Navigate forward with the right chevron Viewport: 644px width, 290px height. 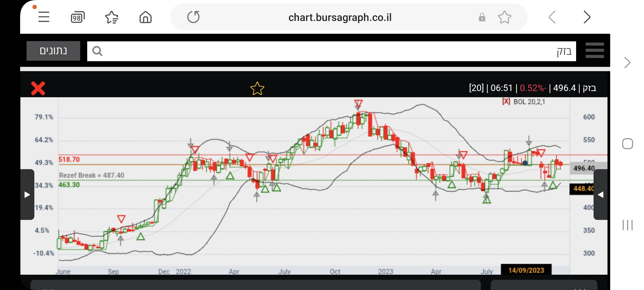[587, 17]
